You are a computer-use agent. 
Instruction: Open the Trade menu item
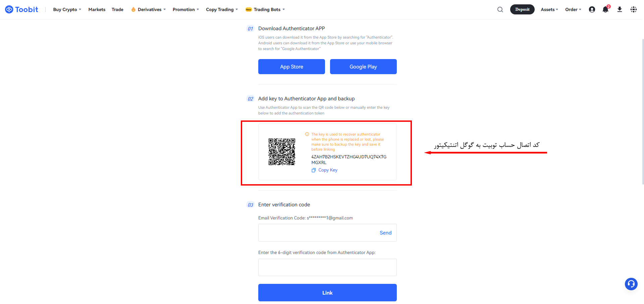pos(117,9)
